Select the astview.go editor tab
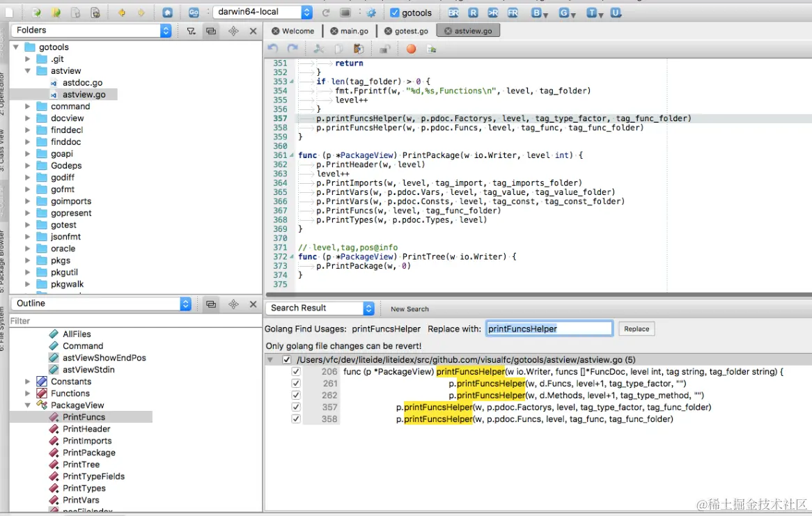This screenshot has height=516, width=812. 468,31
